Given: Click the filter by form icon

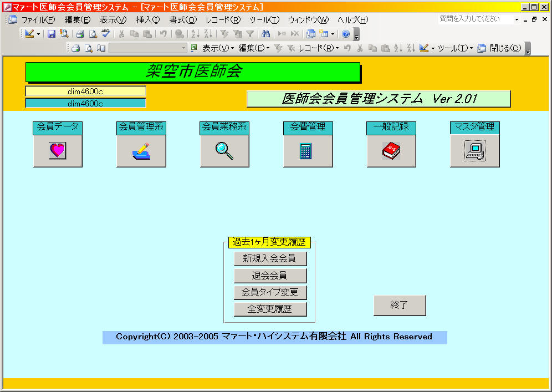Looking at the screenshot, I should coord(238,34).
